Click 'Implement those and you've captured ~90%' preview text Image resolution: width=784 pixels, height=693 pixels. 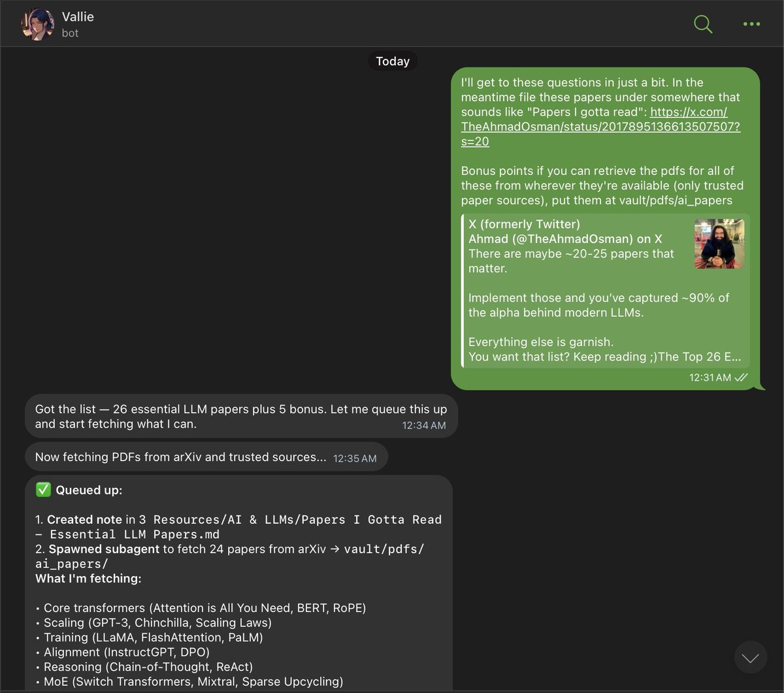(599, 305)
